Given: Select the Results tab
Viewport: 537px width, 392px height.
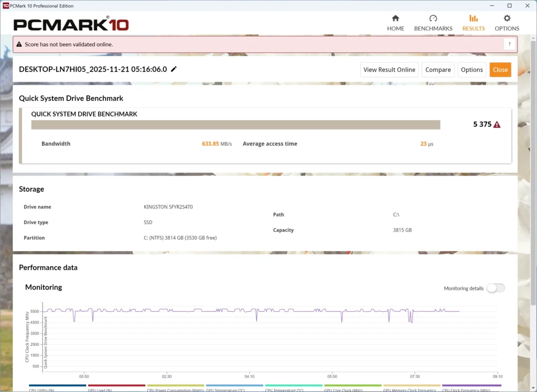Looking at the screenshot, I should [x=473, y=23].
